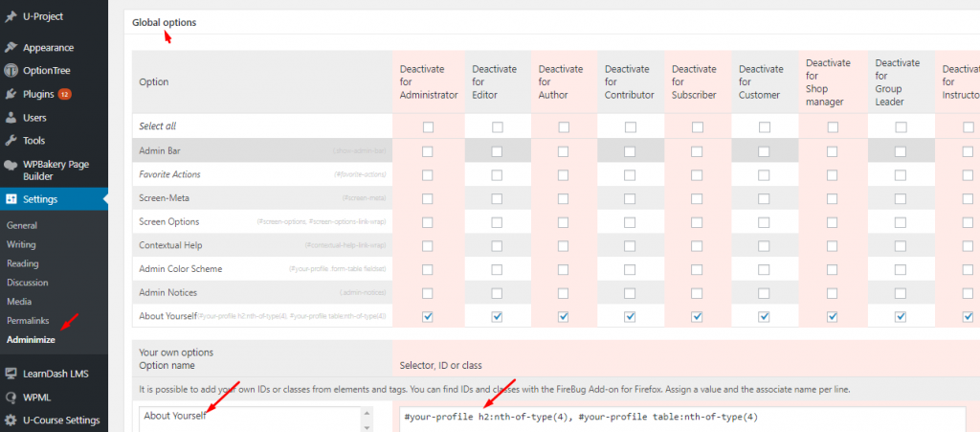Viewport: 980px width, 432px height.
Task: Uncheck About Yourself for Administrator
Action: pyautogui.click(x=428, y=317)
